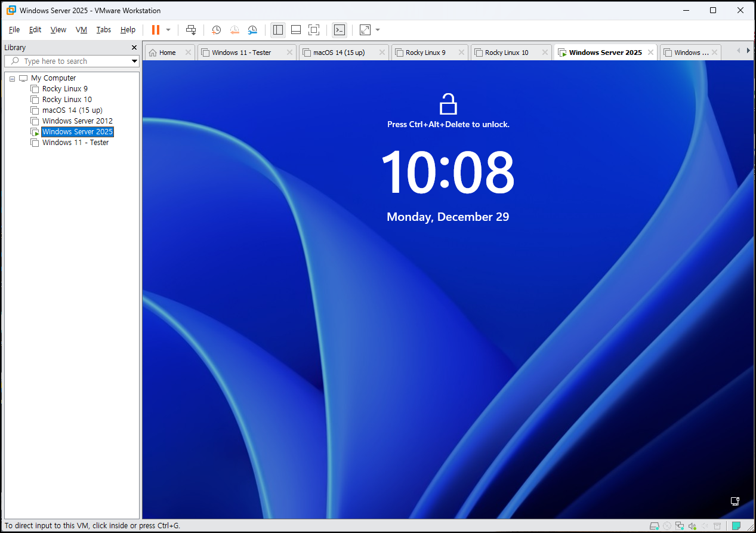This screenshot has width=756, height=533.
Task: Open the Edit menu
Action: 35,30
